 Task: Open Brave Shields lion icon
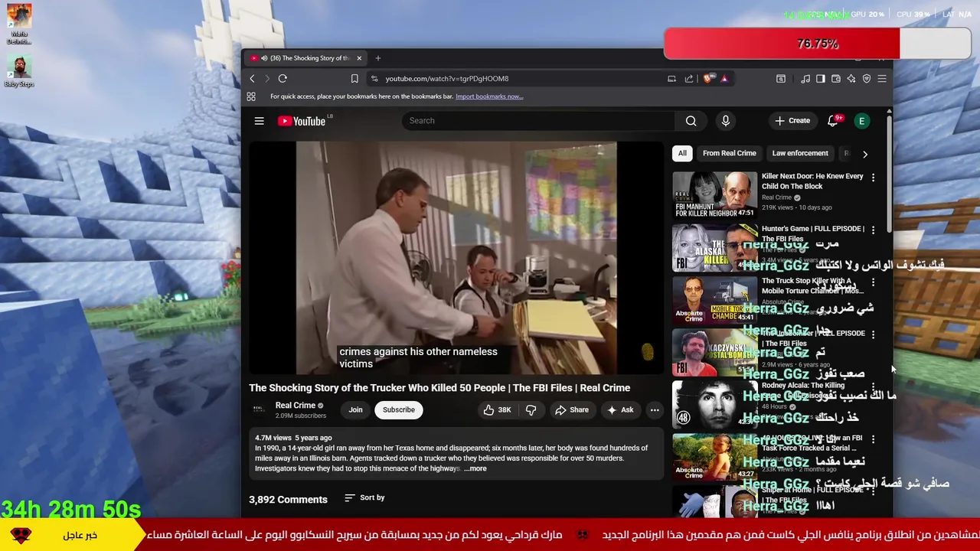[x=708, y=78]
